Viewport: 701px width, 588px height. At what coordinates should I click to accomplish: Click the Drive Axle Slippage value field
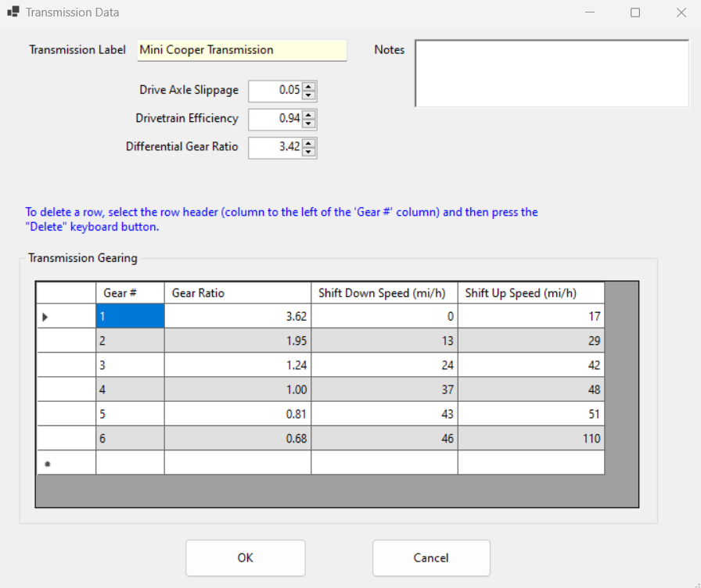click(x=276, y=91)
